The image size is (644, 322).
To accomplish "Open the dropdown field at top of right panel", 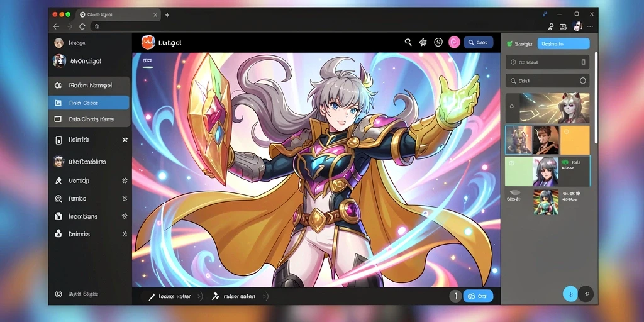I will pos(547,62).
